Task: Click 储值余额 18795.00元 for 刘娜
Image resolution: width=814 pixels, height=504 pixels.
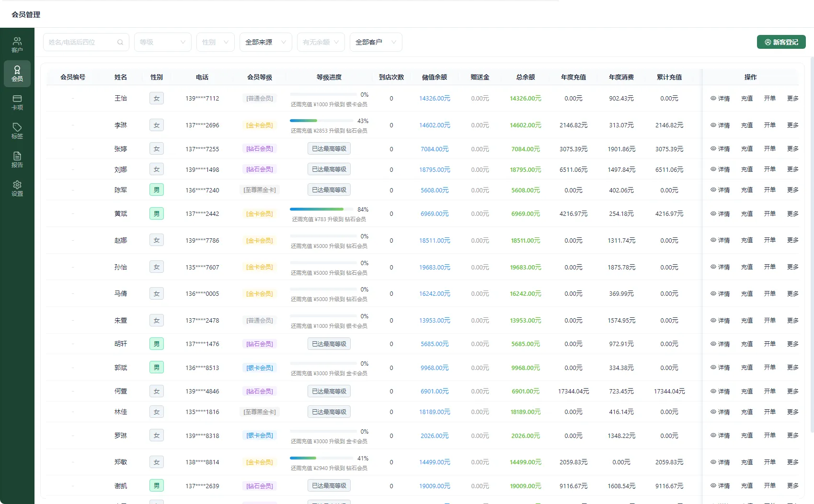Action: click(435, 169)
